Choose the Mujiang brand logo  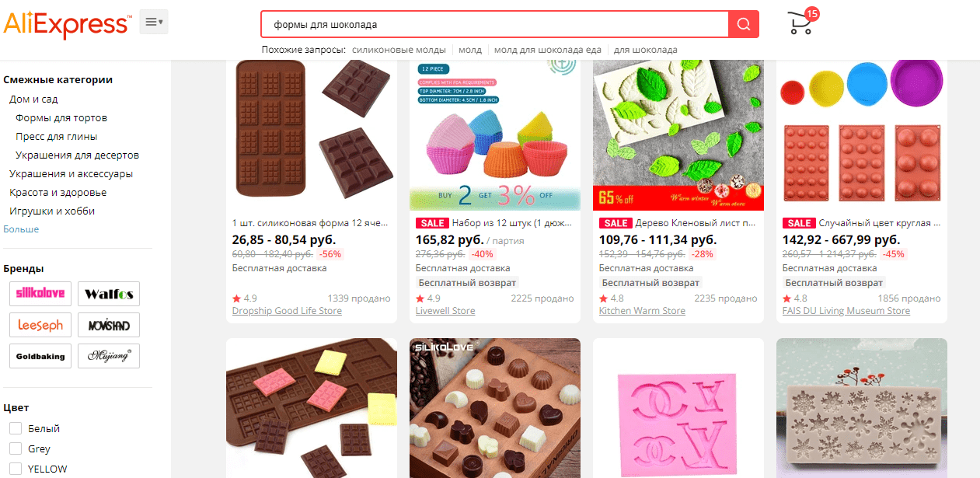coord(109,356)
